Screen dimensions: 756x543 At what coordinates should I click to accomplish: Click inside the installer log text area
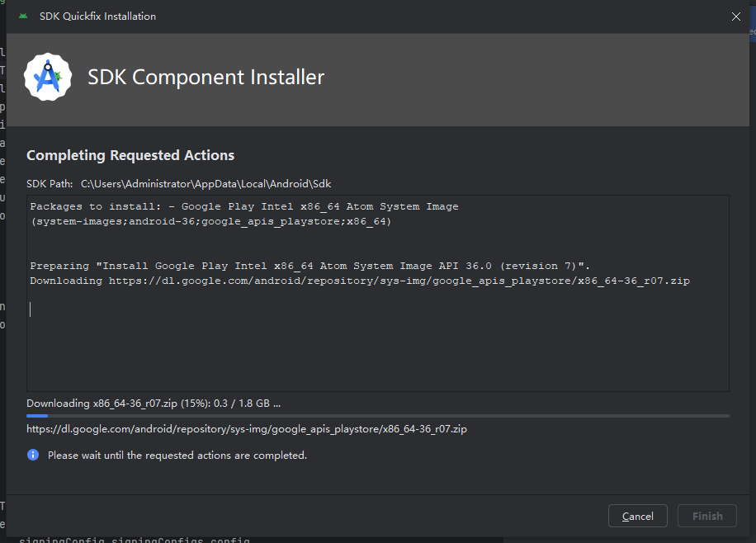[377, 347]
